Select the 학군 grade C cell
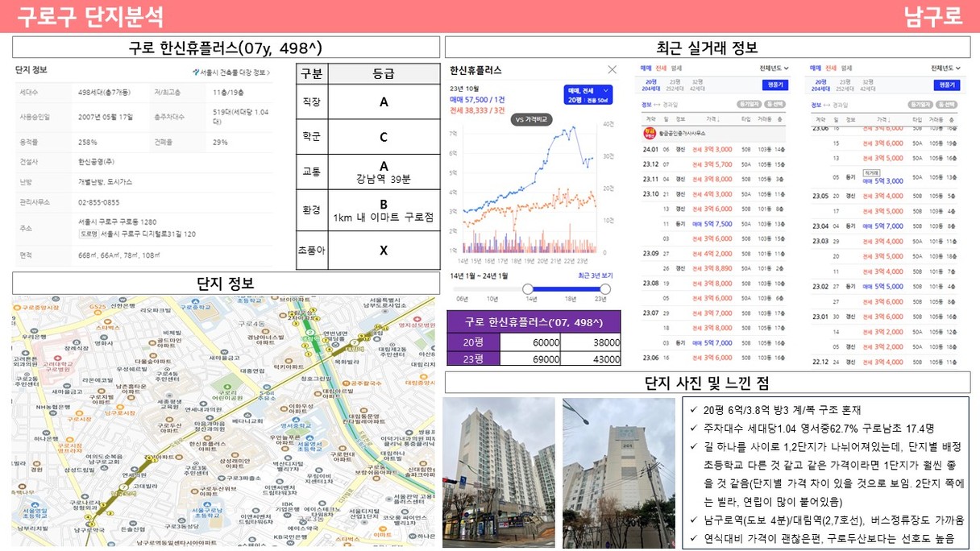 (x=384, y=137)
